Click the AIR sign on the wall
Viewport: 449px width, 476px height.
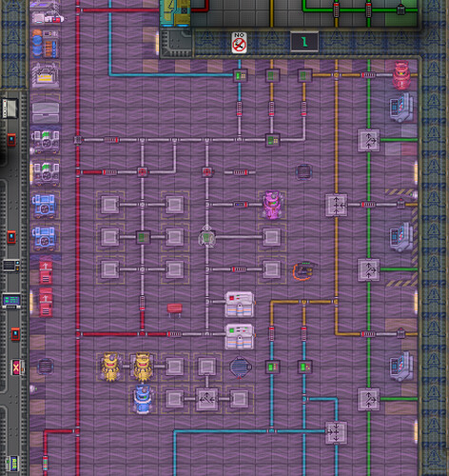[x=13, y=464]
